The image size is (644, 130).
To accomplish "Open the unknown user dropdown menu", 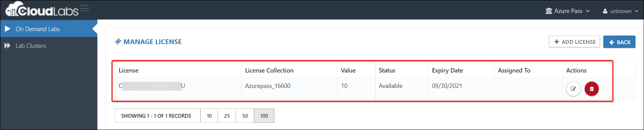I will 620,11.
